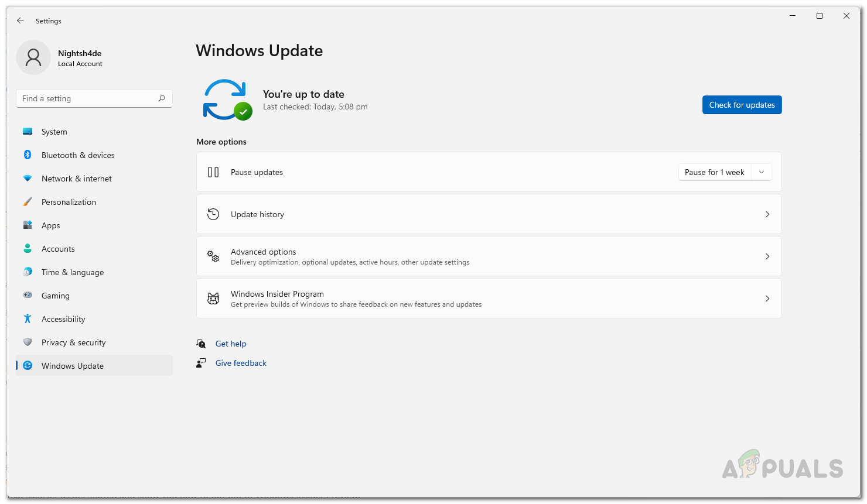The image size is (867, 504).
Task: Click the Bluetooth icon in sidebar
Action: tap(28, 155)
